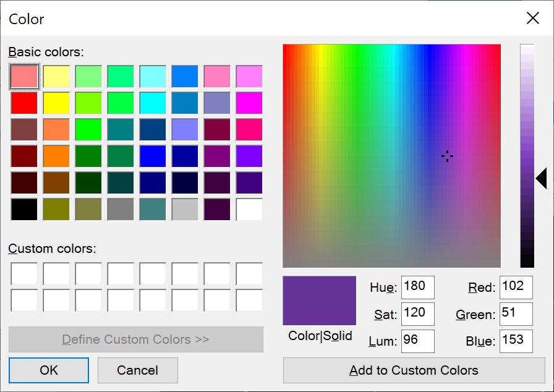The image size is (554, 392).
Task: Close the Color dialog
Action: tap(533, 19)
